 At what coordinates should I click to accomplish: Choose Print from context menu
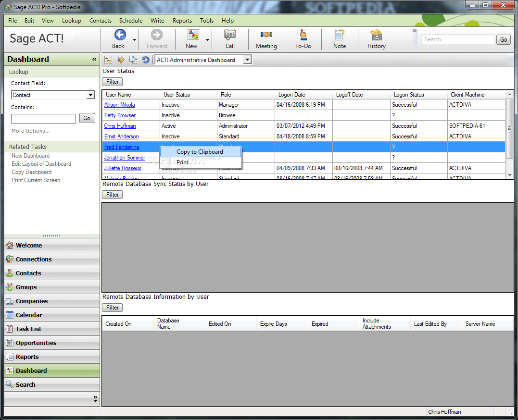pos(201,162)
